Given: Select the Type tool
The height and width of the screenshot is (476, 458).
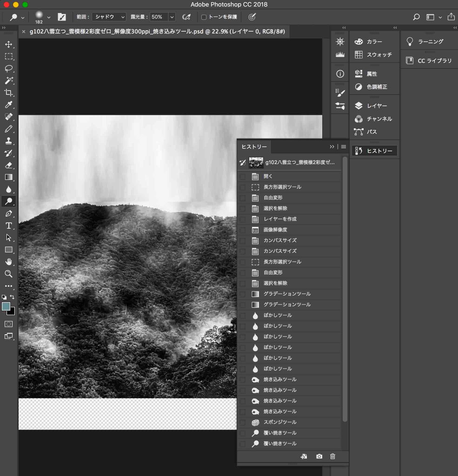Looking at the screenshot, I should click(x=8, y=225).
